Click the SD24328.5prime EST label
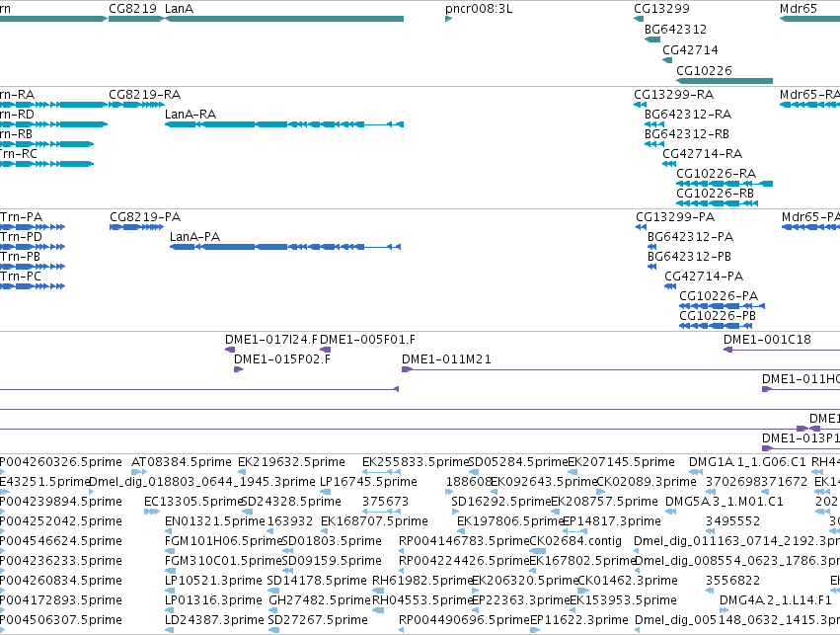Viewport: 840px width, 635px height. (x=291, y=502)
